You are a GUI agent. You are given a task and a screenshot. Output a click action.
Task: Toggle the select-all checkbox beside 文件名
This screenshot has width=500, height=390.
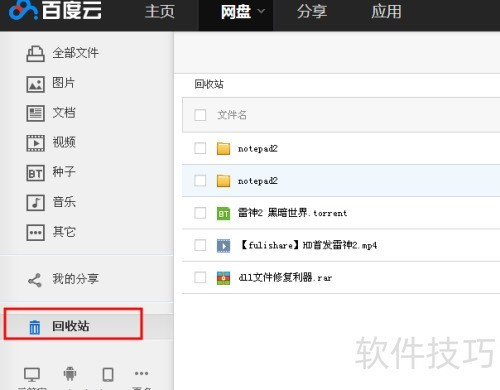click(x=200, y=115)
